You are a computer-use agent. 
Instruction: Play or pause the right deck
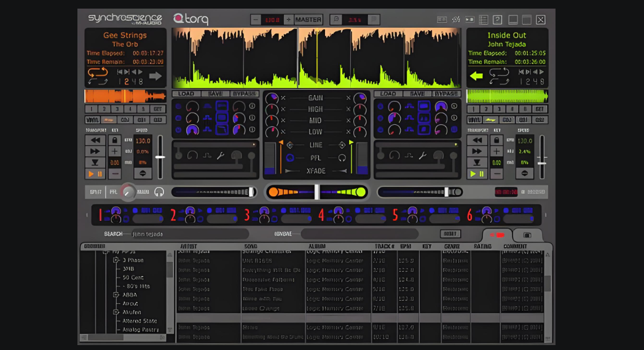tap(477, 174)
